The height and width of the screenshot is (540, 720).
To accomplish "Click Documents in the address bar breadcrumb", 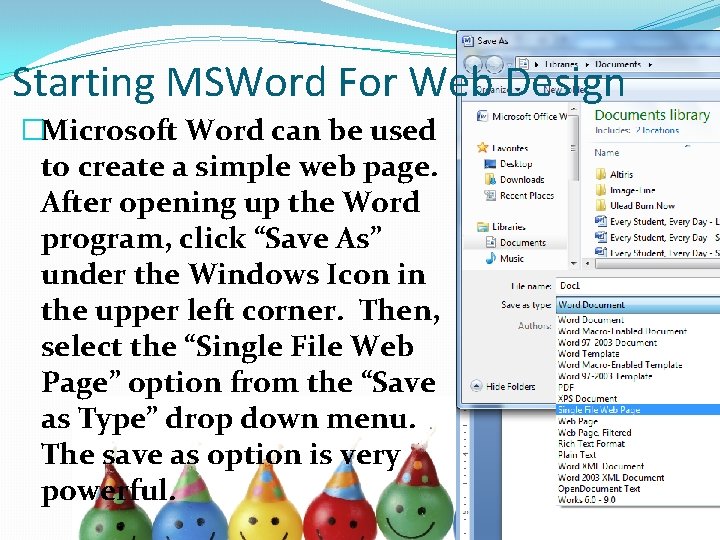I will (x=618, y=64).
